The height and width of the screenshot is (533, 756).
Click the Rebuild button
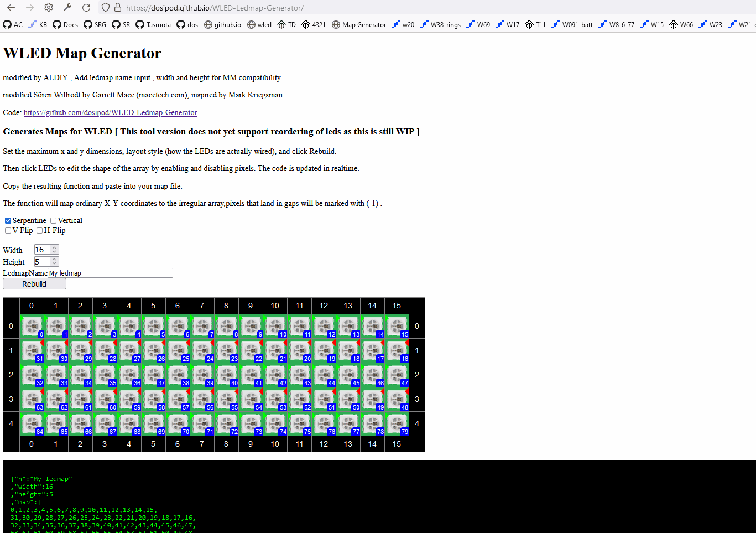click(x=34, y=284)
